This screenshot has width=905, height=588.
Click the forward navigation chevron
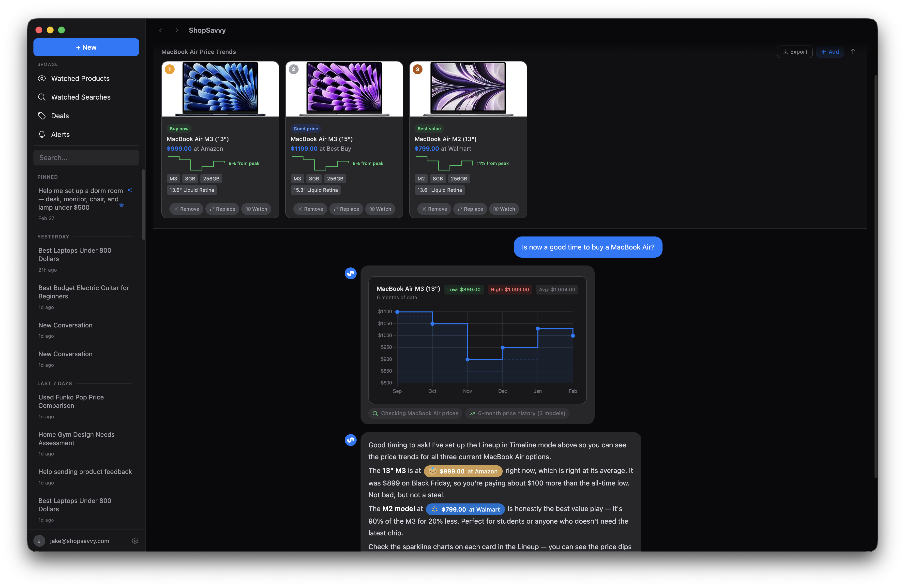(x=177, y=30)
